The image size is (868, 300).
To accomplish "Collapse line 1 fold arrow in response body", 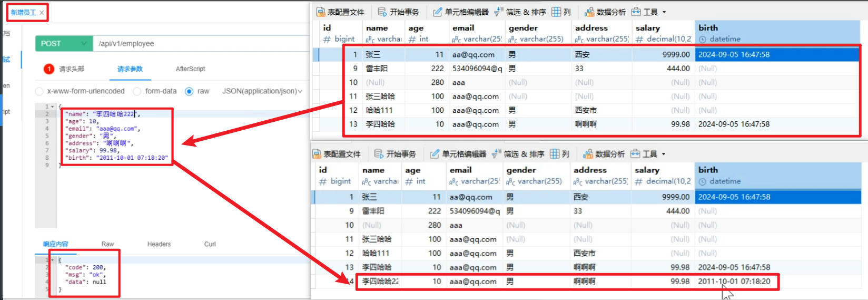I will point(52,260).
